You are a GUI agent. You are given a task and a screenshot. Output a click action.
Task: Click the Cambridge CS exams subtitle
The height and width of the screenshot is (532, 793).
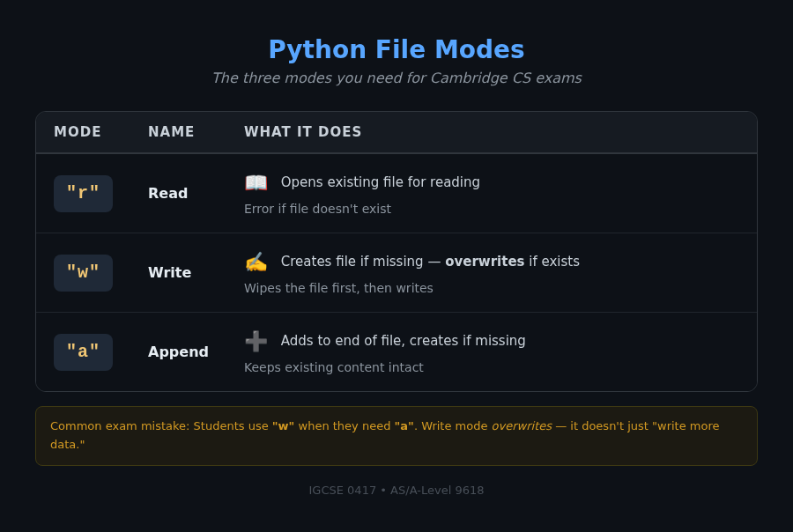tap(396, 78)
